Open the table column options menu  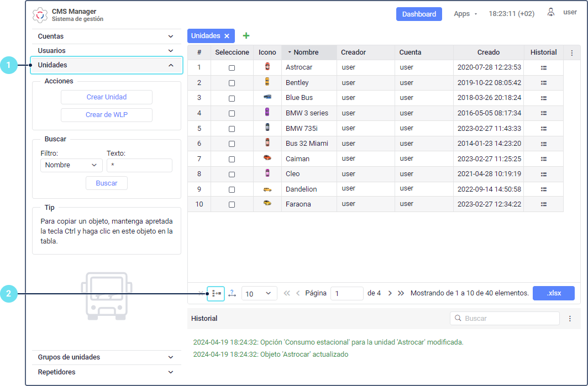click(571, 53)
